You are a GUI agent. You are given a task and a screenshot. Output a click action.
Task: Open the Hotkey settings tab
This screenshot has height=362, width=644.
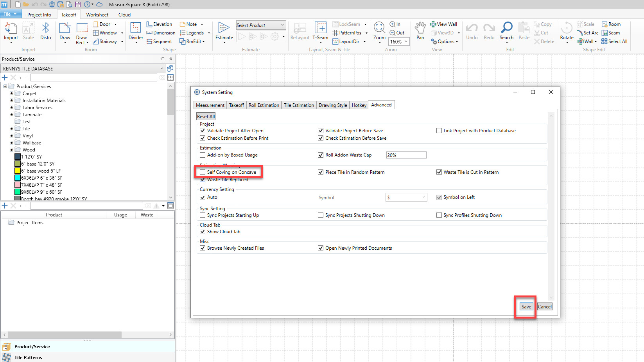(359, 105)
